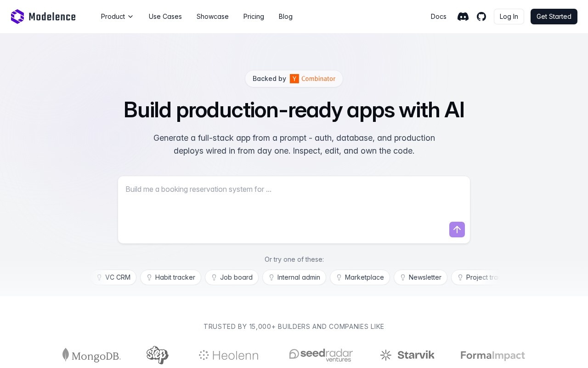Click the Log In button
The image size is (588, 368).
pos(509,17)
